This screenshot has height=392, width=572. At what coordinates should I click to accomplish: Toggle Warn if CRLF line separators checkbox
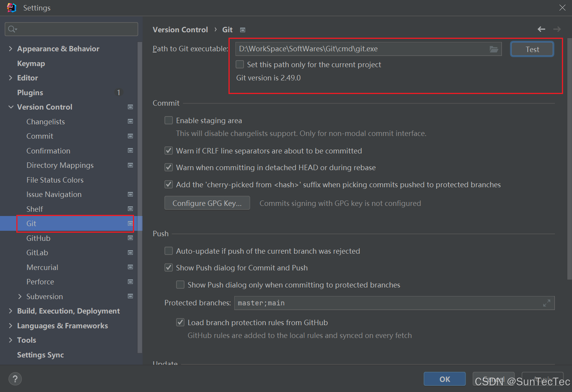point(169,151)
